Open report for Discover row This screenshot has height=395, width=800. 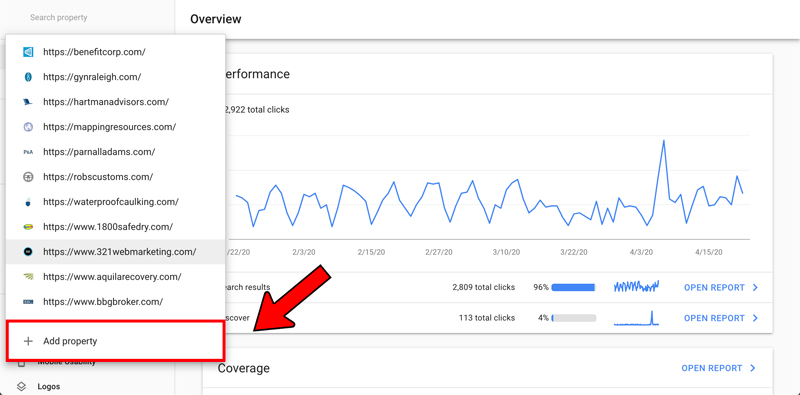[714, 318]
